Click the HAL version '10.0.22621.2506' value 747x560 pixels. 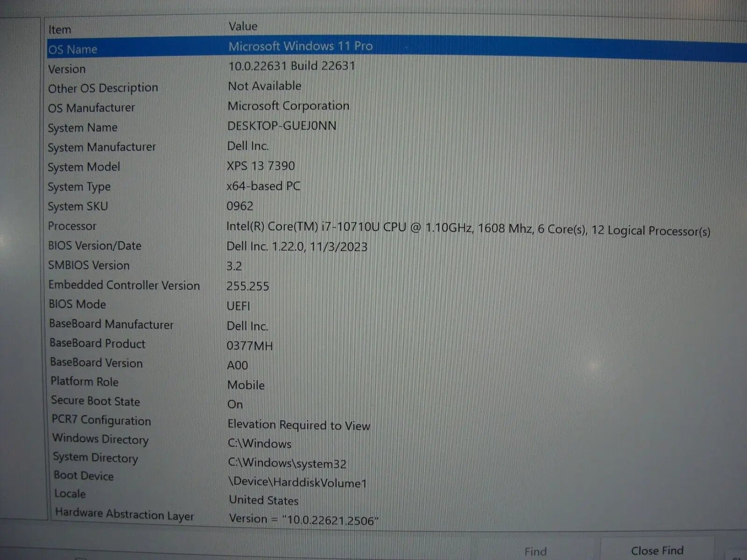pyautogui.click(x=303, y=519)
